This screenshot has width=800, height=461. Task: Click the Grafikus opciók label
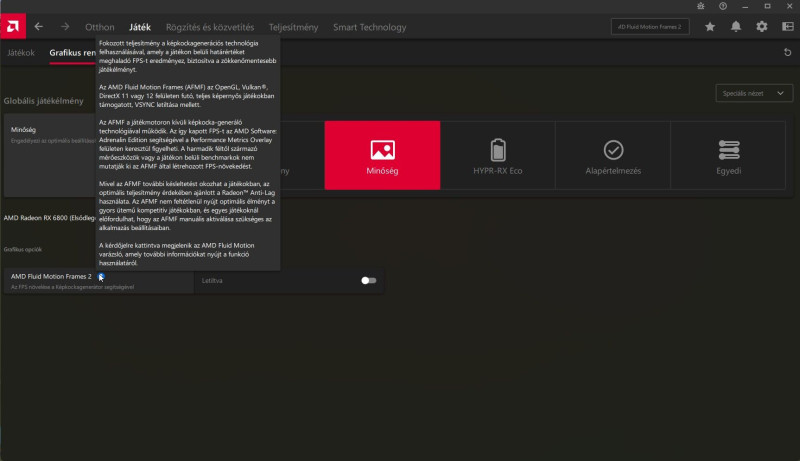click(22, 249)
